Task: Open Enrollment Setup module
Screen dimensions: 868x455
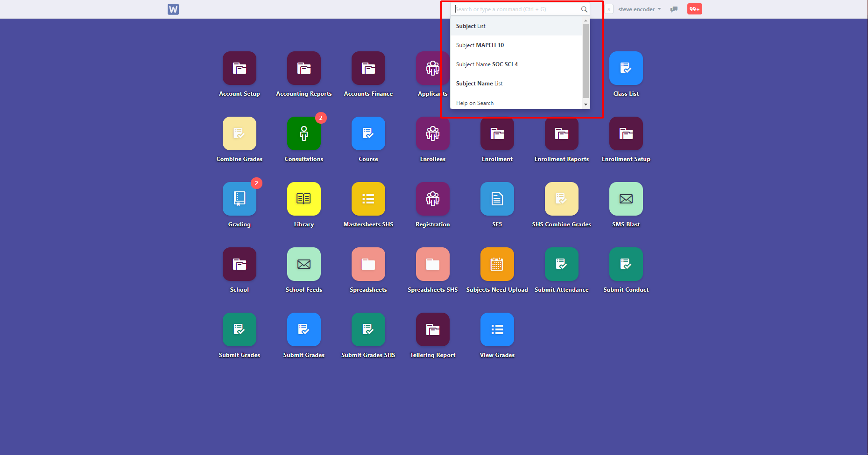Action: 626,133
